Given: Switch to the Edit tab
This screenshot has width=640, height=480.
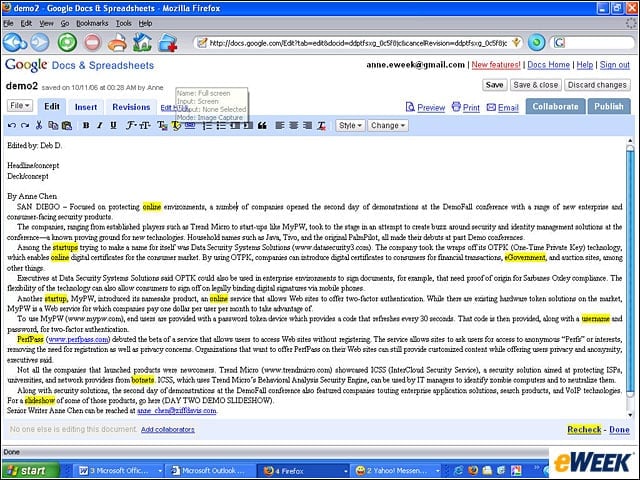Looking at the screenshot, I should 52,107.
